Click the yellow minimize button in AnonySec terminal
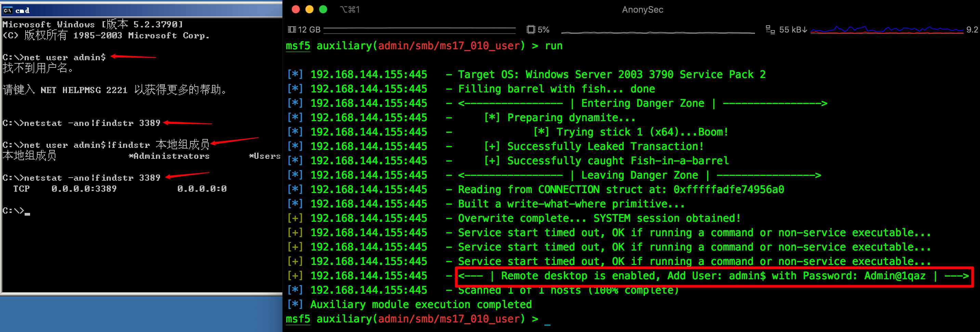The height and width of the screenshot is (332, 980). tap(309, 10)
